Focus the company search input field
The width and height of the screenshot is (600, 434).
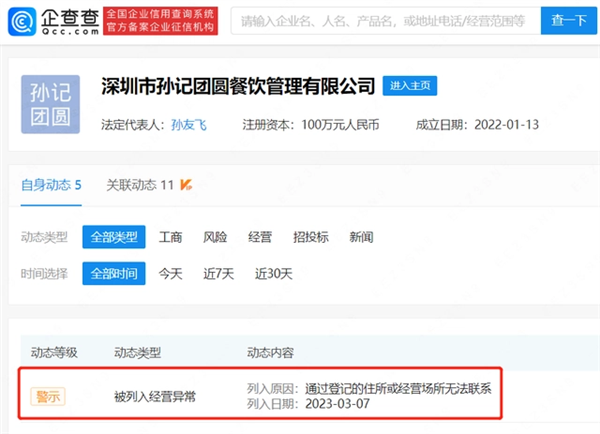pos(386,21)
